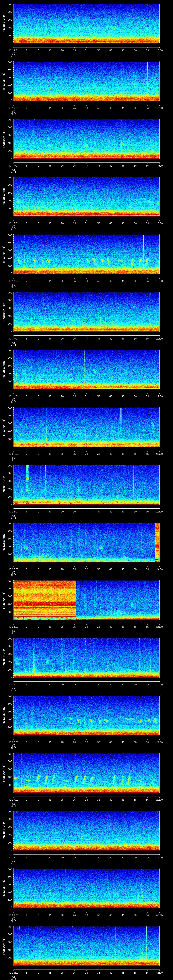Viewport: 173px width, 980px height.
Task: Click the 10:27:00 start time label
Action: coord(13,800)
